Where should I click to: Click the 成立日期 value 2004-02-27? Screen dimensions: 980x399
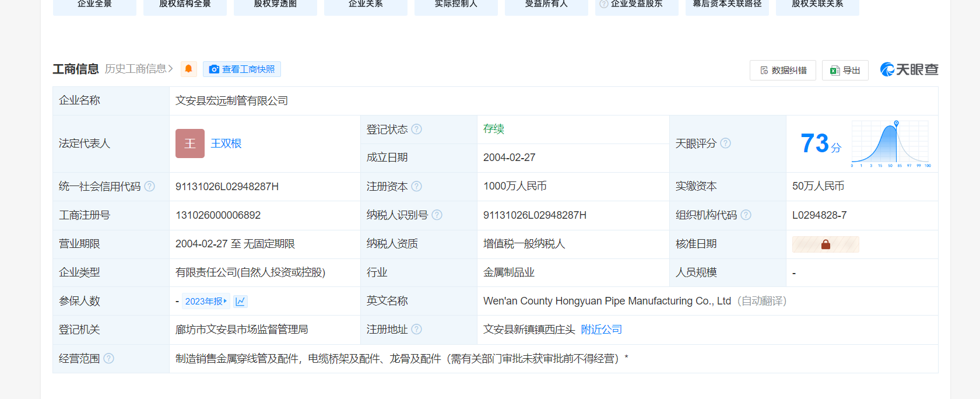point(510,157)
